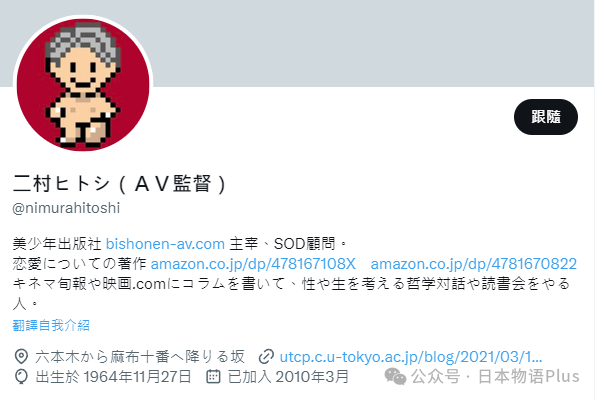597x400 pixels.
Task: Open the pixel-art profile avatar
Action: (83, 84)
